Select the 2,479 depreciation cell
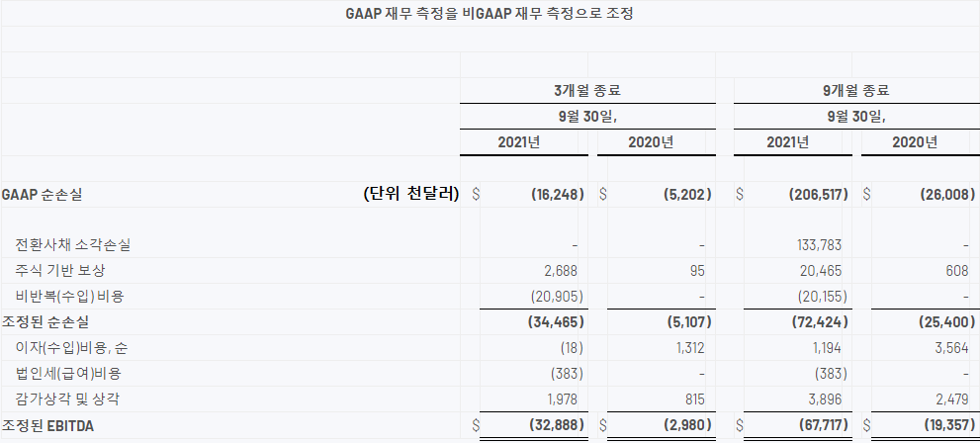Viewport: 980px width, 443px height. click(952, 399)
